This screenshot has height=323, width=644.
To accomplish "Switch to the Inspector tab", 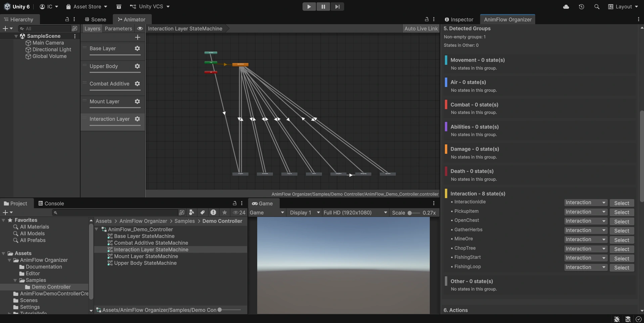I will click(x=459, y=19).
